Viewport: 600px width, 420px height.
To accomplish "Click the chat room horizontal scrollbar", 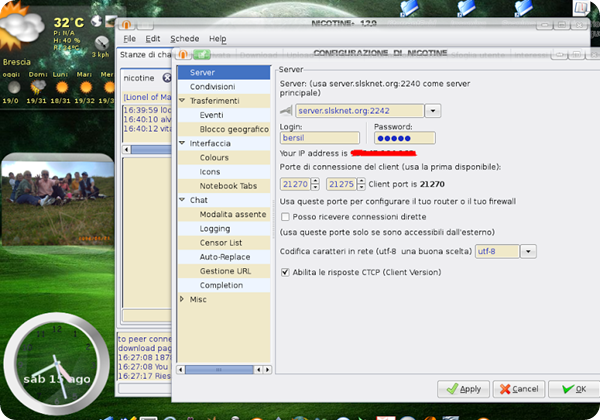I will [151, 150].
